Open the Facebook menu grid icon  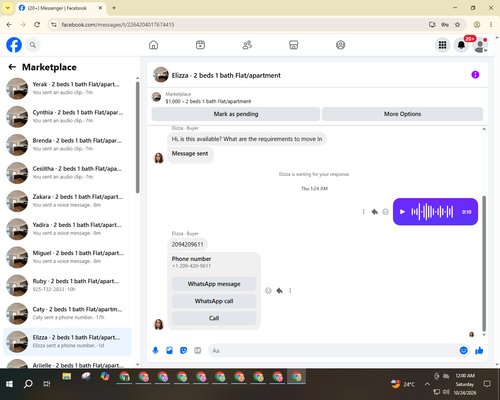442,45
